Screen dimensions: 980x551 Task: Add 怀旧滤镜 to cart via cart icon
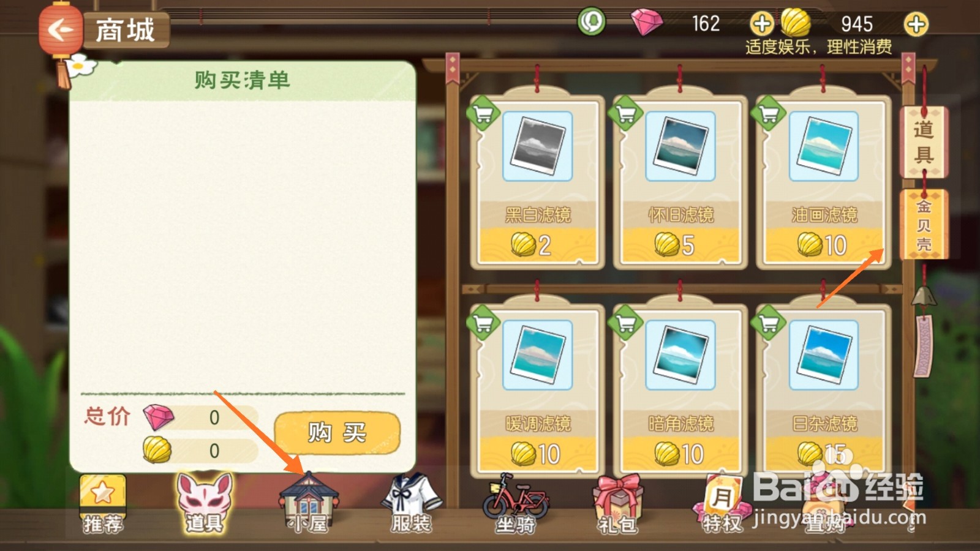[x=625, y=114]
